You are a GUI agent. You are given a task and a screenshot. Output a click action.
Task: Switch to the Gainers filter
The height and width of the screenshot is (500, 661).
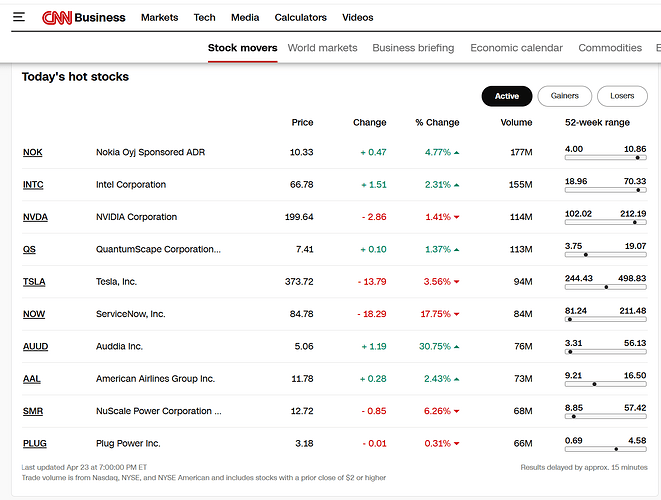click(564, 96)
